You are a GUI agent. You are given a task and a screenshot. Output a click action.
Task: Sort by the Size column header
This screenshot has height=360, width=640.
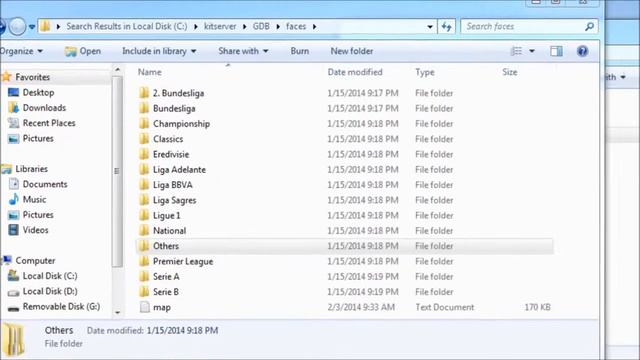[x=509, y=72]
